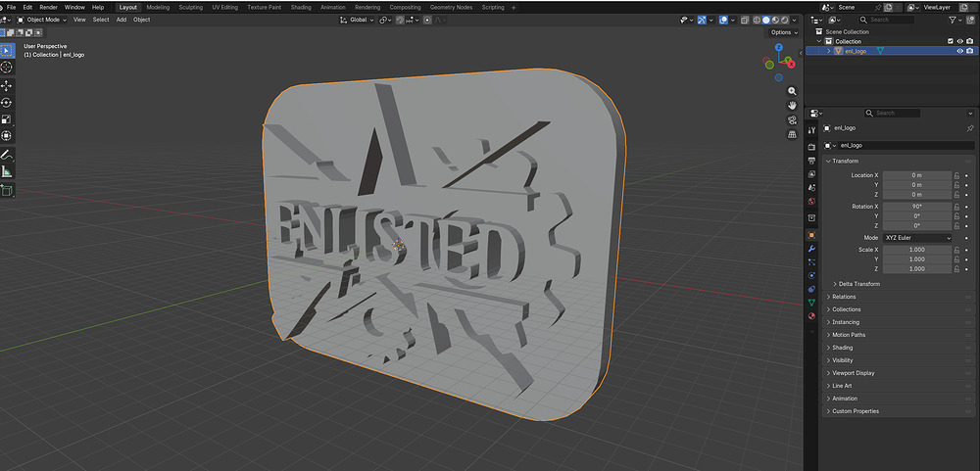Switch to Wireframe viewport shading
The height and width of the screenshot is (471, 980).
pos(757,20)
